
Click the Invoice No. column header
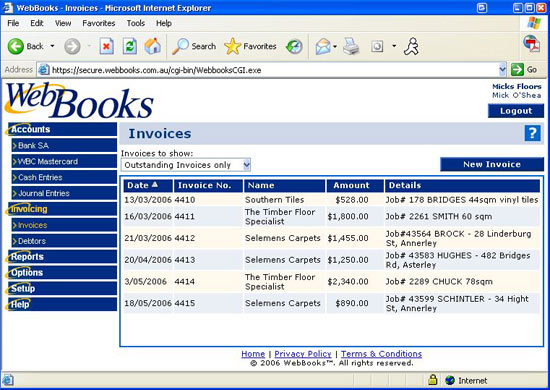(208, 186)
